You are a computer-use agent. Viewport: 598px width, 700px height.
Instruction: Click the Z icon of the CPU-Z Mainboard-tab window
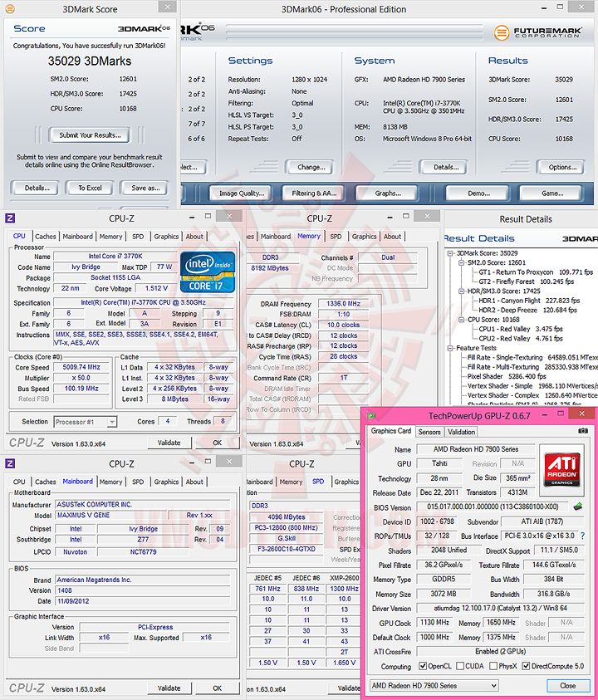click(x=10, y=463)
